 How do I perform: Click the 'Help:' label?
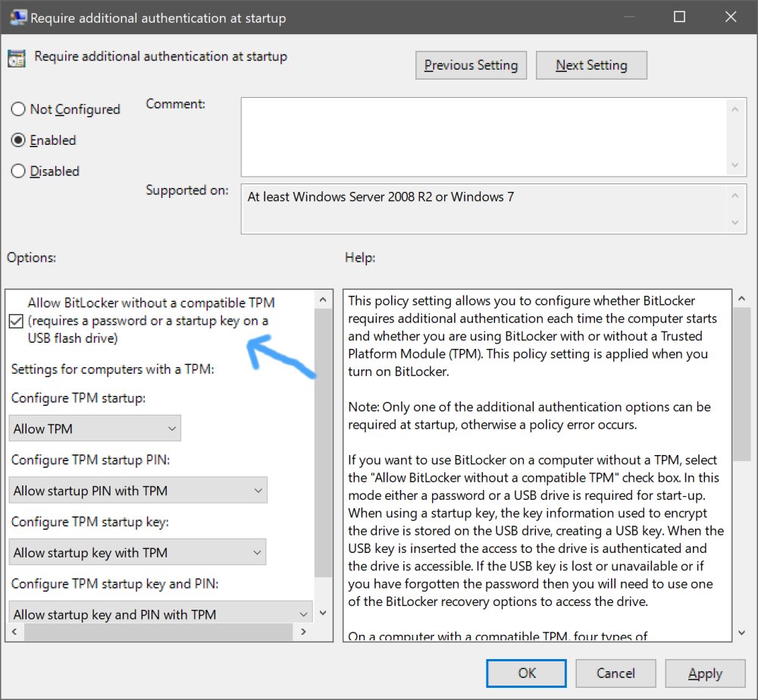coord(360,257)
